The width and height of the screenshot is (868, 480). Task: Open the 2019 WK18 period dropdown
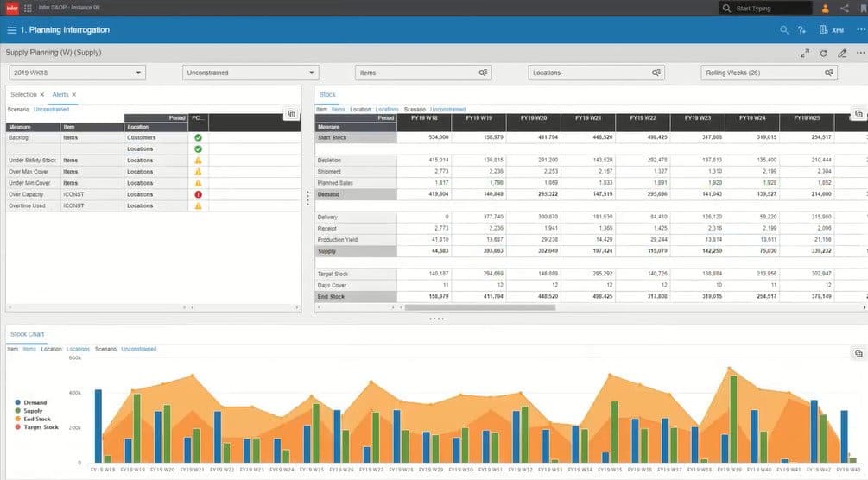(x=77, y=73)
